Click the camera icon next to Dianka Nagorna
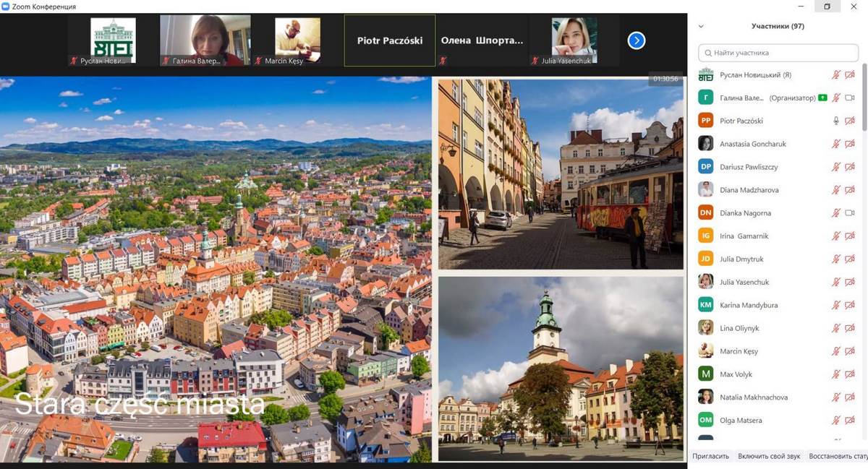The width and height of the screenshot is (868, 469). point(850,213)
